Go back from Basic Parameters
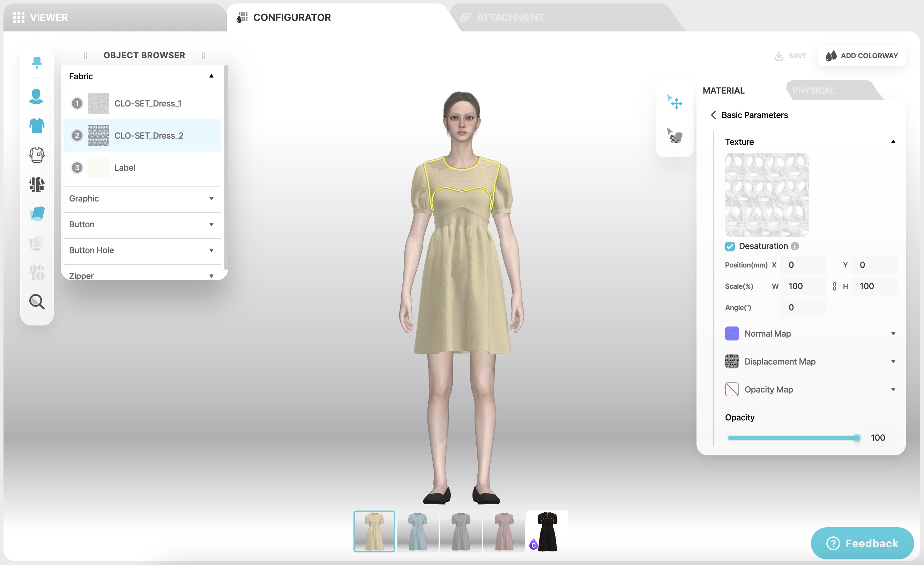The height and width of the screenshot is (565, 924). 713,115
